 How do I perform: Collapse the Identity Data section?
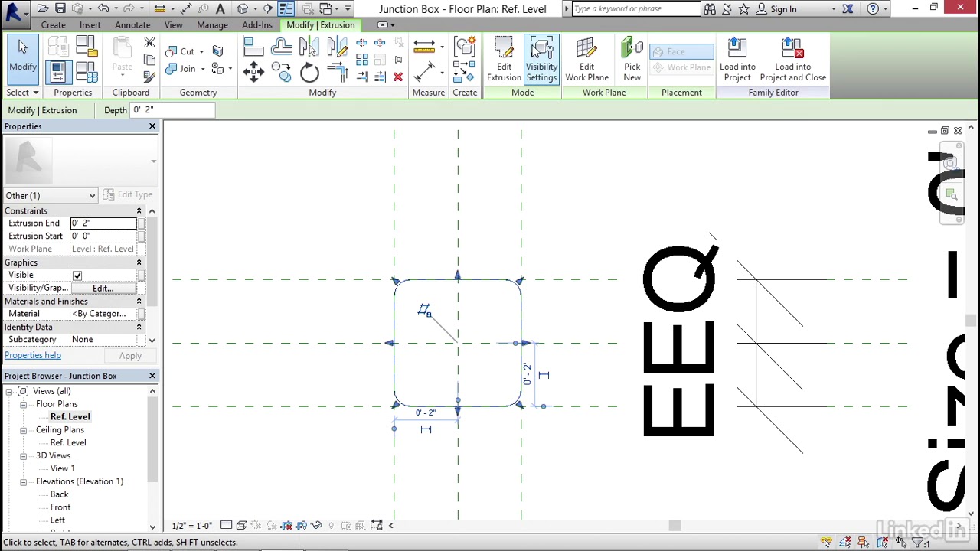[139, 328]
